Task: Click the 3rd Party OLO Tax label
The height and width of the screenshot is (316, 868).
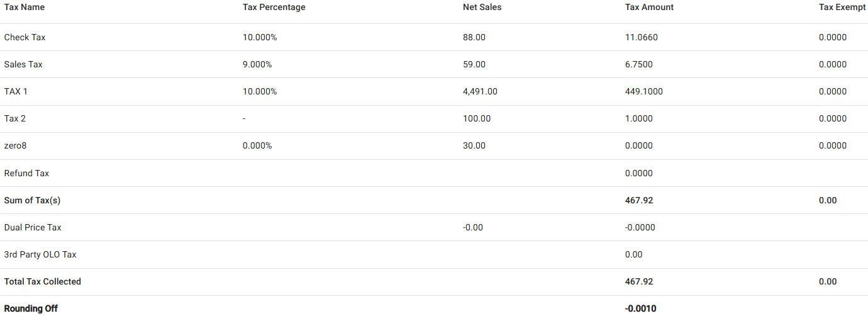Action: 40,254
